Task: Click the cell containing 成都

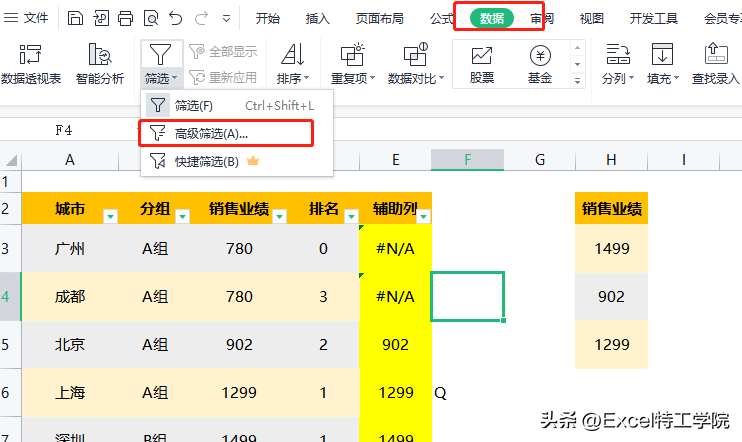Action: click(70, 297)
